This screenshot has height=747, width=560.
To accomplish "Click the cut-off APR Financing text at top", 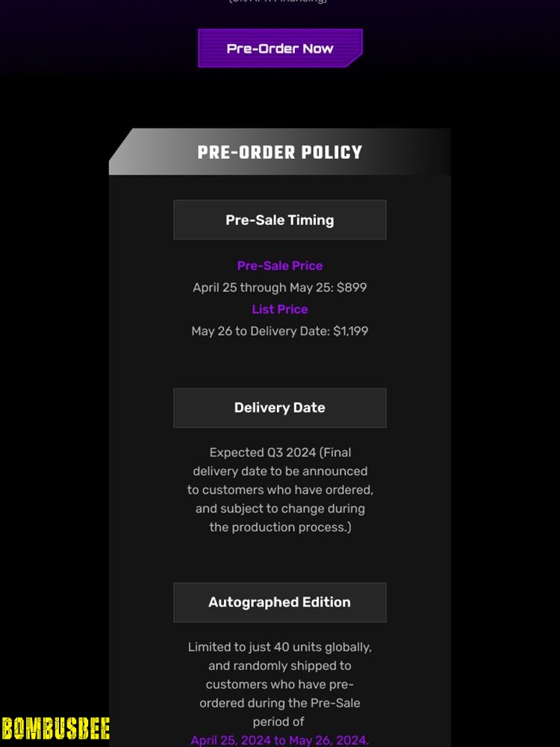I will pos(278,1).
